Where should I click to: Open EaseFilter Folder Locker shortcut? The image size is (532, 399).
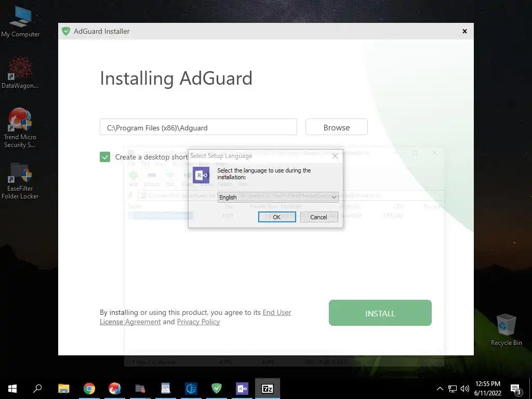[20, 180]
